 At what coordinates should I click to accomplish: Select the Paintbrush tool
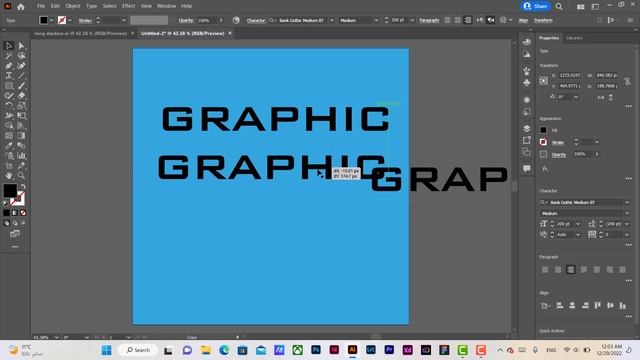click(21, 86)
